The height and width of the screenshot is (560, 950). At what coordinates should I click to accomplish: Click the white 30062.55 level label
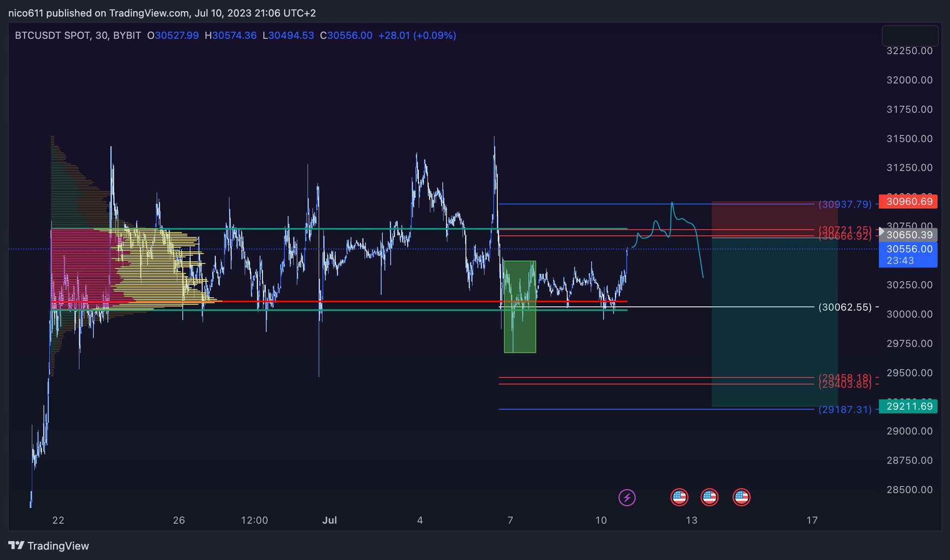click(x=845, y=307)
